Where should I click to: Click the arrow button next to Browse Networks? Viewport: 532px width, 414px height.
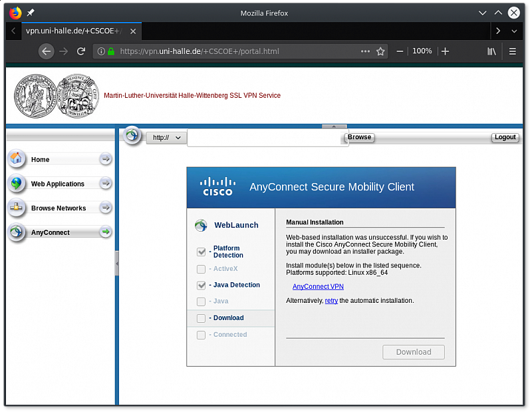click(106, 207)
